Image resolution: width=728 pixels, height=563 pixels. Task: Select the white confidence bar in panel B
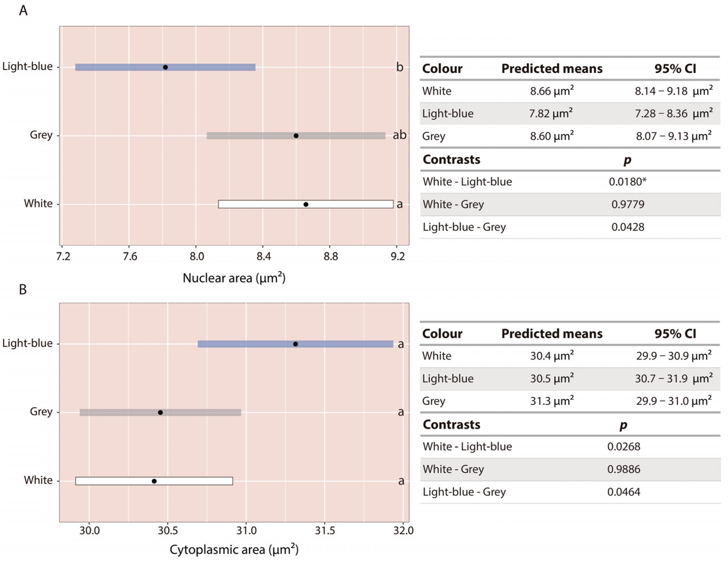pos(154,481)
